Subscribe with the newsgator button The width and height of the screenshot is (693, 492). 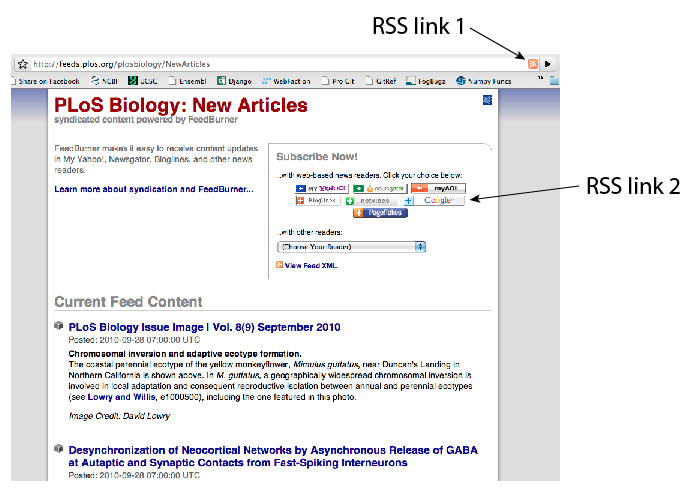(x=380, y=188)
